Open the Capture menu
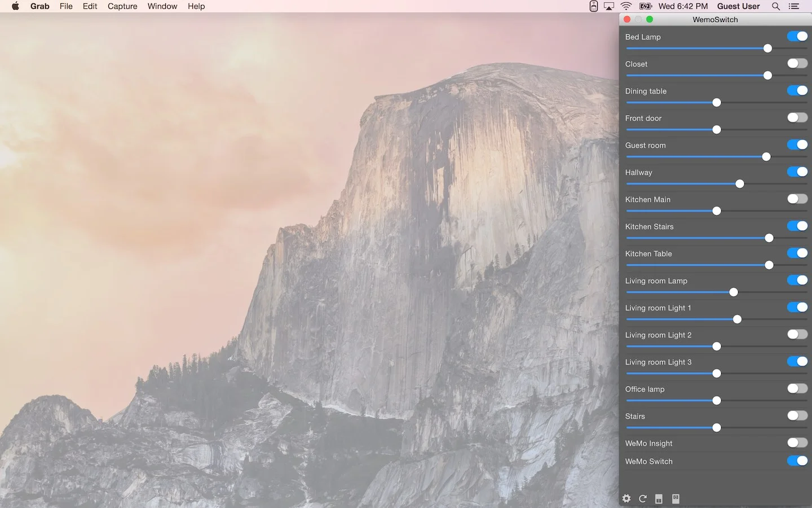Image resolution: width=812 pixels, height=508 pixels. click(x=122, y=6)
